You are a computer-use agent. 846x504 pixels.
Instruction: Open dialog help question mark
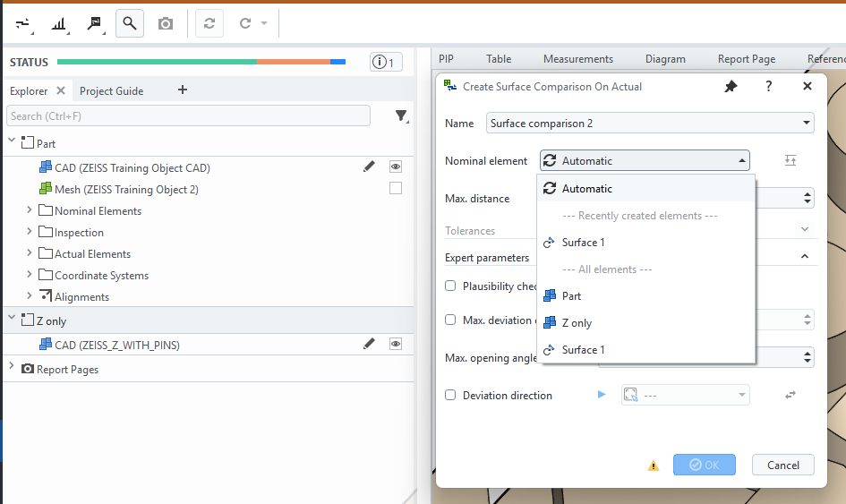(768, 87)
